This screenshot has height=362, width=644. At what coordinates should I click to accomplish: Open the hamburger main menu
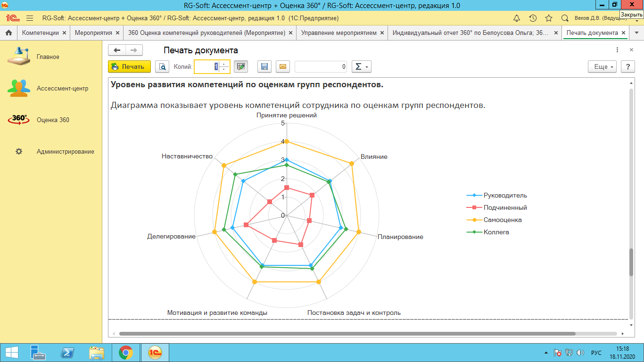(x=30, y=18)
